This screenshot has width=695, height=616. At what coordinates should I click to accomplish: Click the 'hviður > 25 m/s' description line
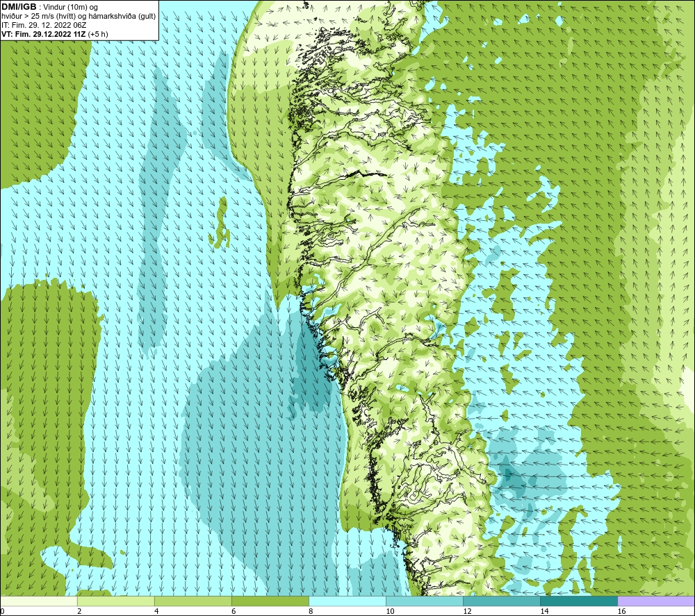pyautogui.click(x=79, y=17)
